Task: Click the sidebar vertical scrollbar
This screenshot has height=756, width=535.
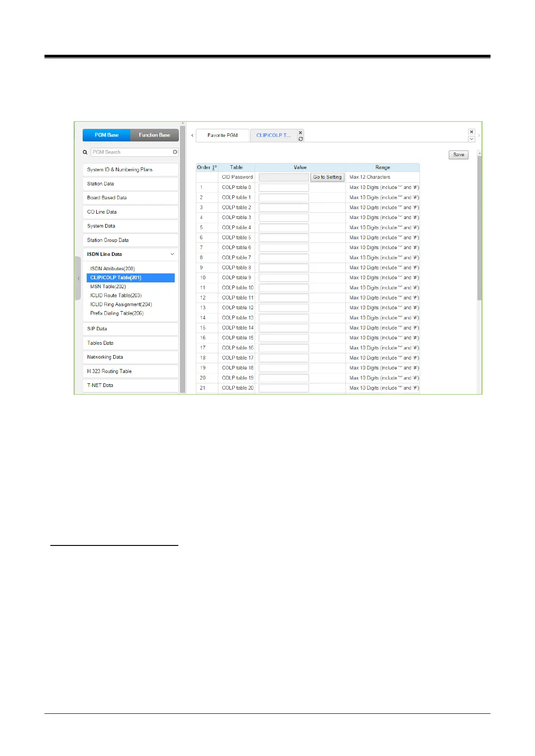Action: pyautogui.click(x=183, y=258)
